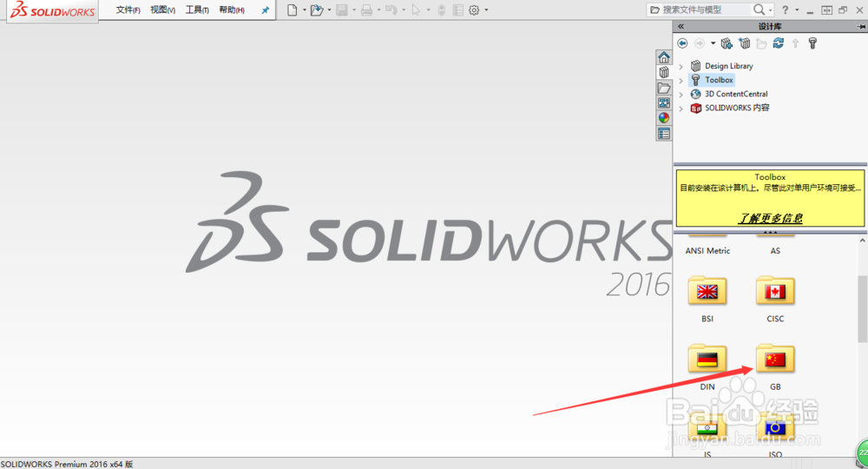Image resolution: width=868 pixels, height=469 pixels.
Task: Collapse the Design Library task pane
Action: [x=681, y=26]
